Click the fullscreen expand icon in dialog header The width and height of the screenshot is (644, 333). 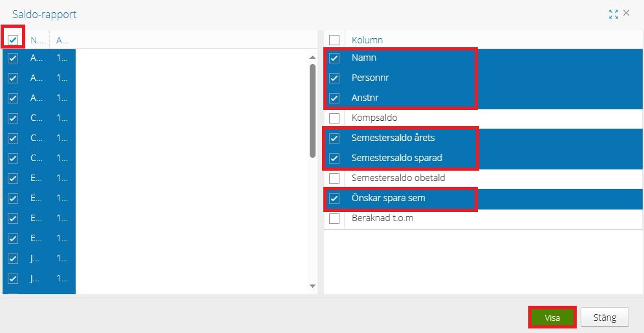pos(614,14)
